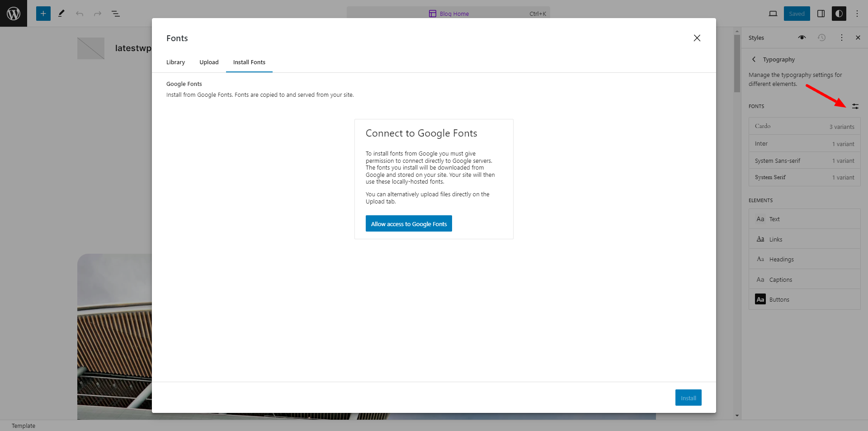The height and width of the screenshot is (431, 868).
Task: Switch to the Library tab
Action: click(175, 62)
